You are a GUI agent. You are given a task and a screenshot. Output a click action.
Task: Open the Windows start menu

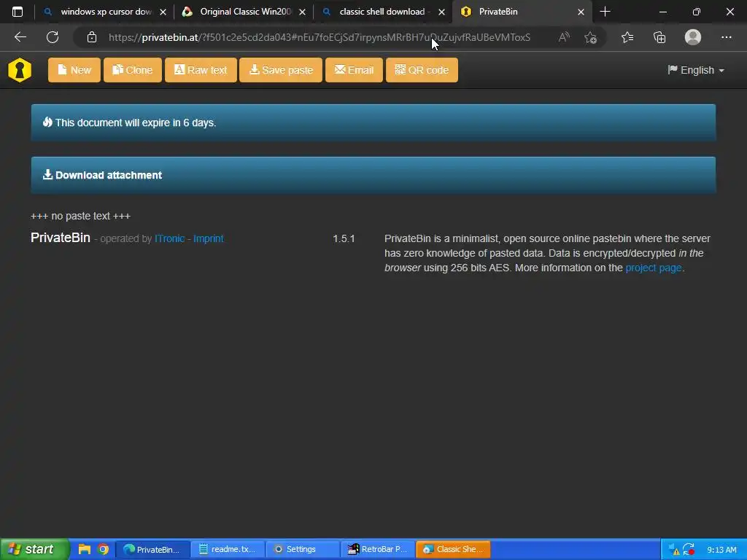(35, 549)
